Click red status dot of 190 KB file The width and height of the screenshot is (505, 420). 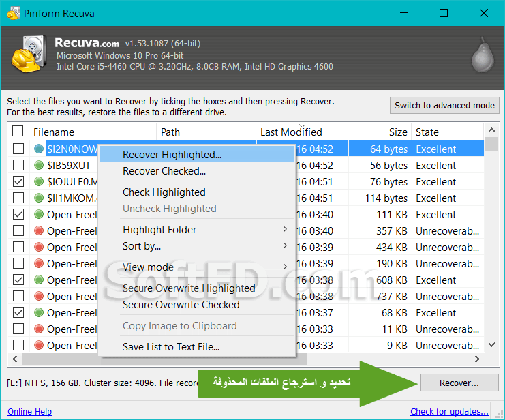[39, 263]
